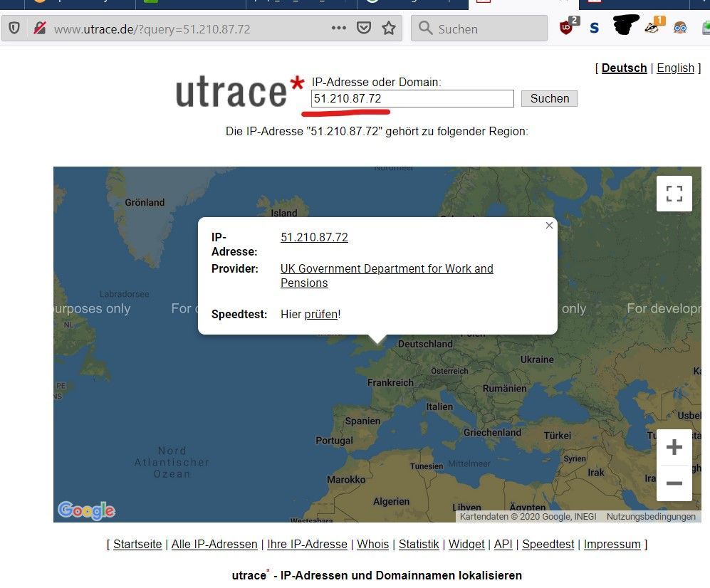Open the Whois footer link
Screen dimensions: 710x588
(x=372, y=544)
